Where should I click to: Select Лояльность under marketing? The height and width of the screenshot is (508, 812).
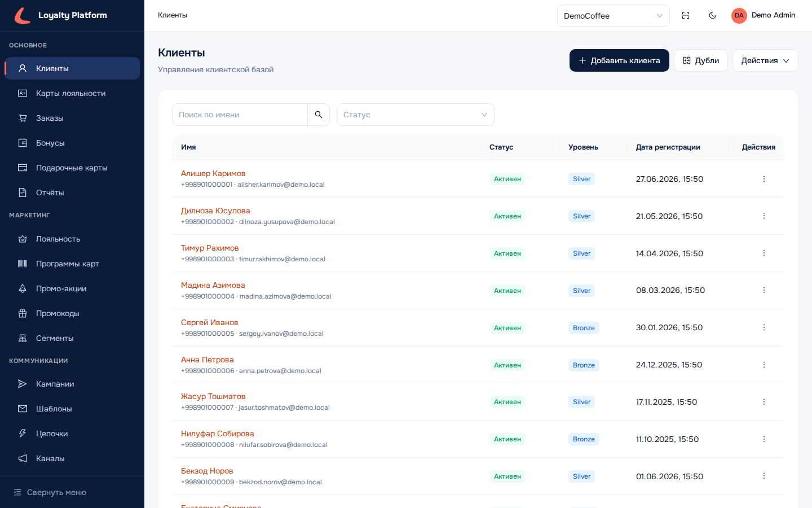click(x=72, y=239)
